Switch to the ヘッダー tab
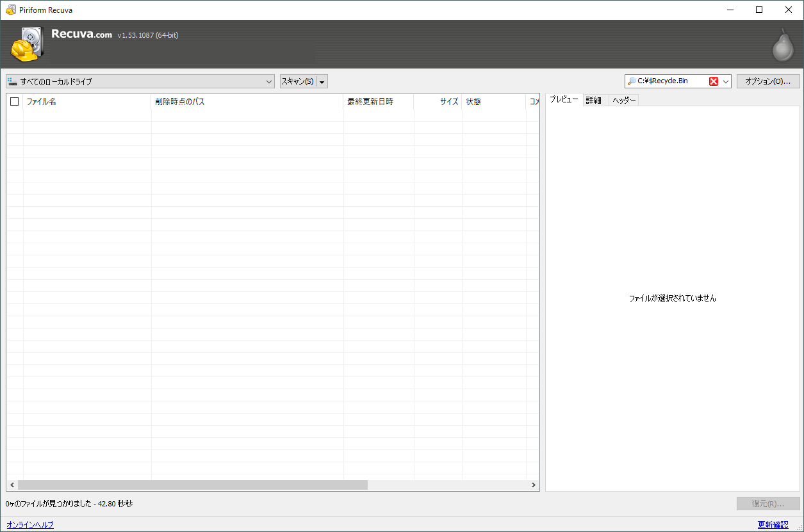 [624, 101]
